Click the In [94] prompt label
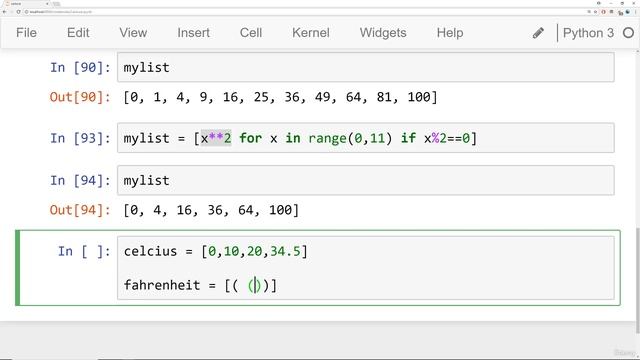 point(80,180)
